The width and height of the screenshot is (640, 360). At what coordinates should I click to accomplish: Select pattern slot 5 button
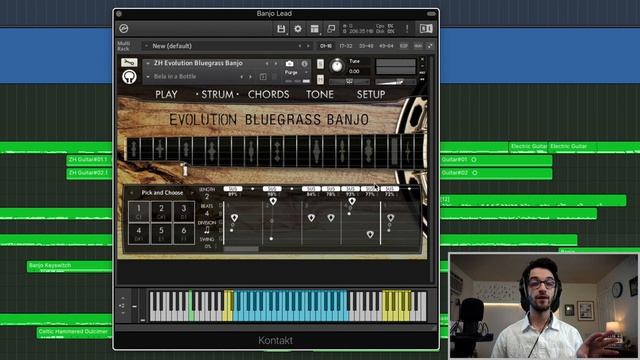pos(161,234)
